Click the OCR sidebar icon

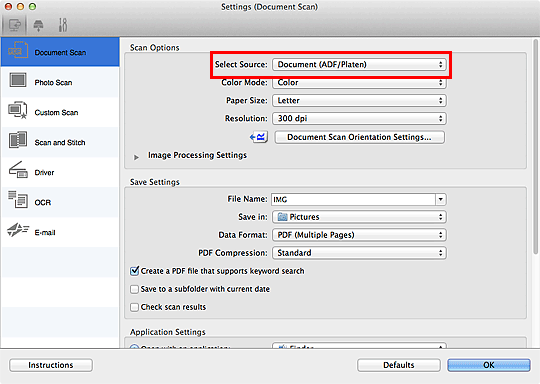[18, 200]
